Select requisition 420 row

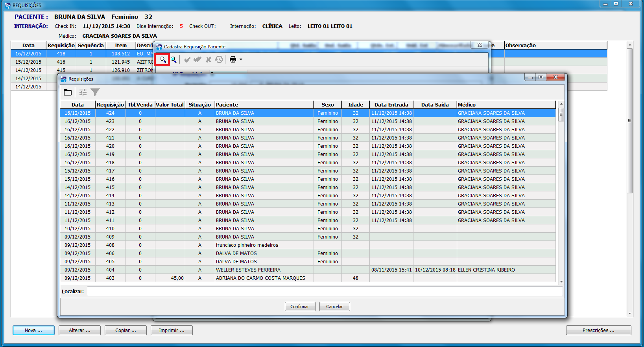308,146
